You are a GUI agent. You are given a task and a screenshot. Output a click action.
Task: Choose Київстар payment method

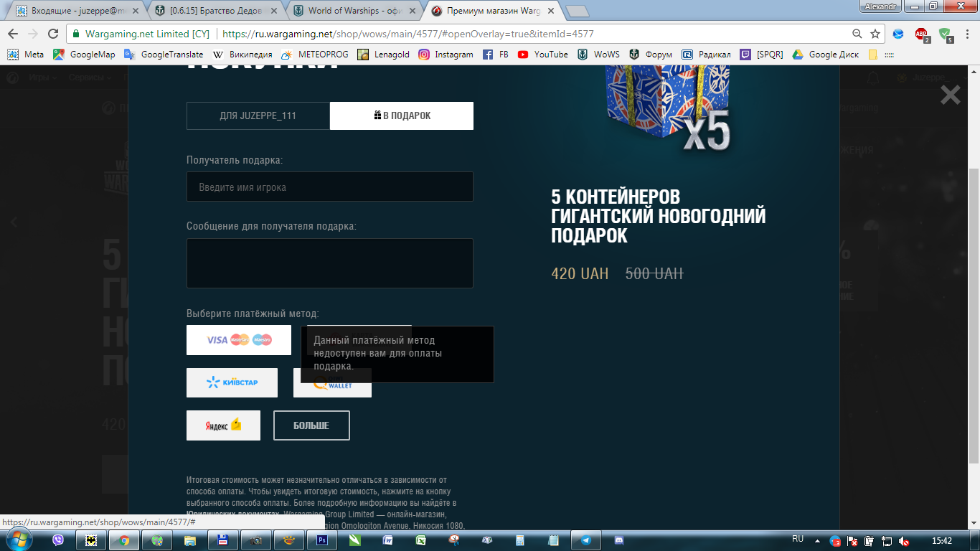pyautogui.click(x=232, y=382)
